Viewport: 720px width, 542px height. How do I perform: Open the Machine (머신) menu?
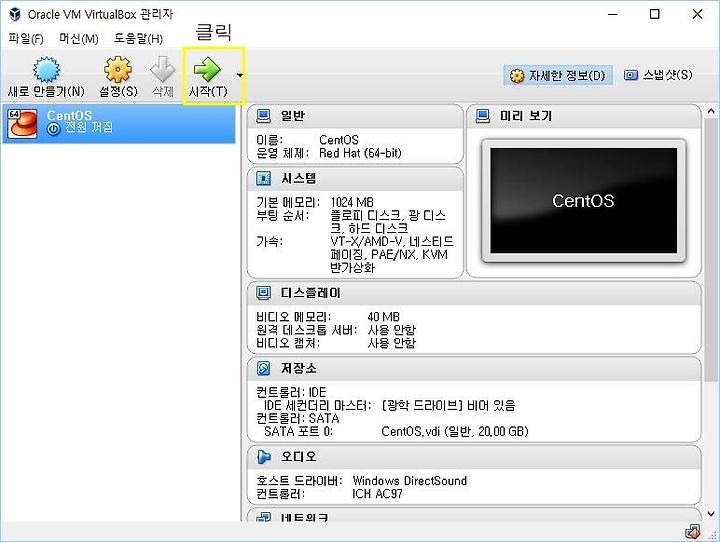79,39
